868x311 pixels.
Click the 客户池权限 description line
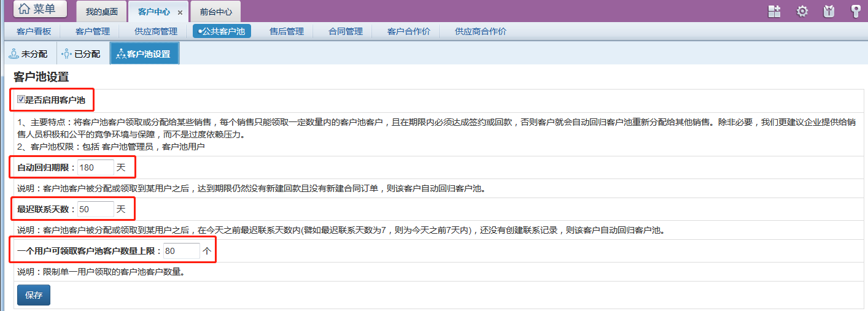(111, 147)
